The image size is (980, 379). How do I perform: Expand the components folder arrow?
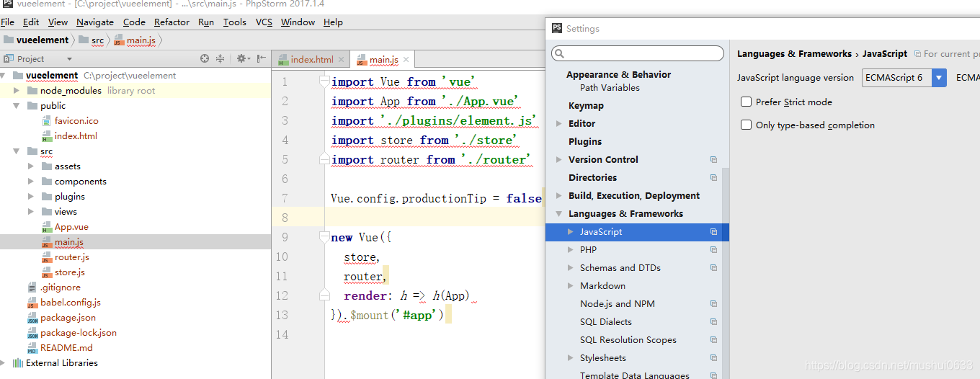pyautogui.click(x=31, y=182)
